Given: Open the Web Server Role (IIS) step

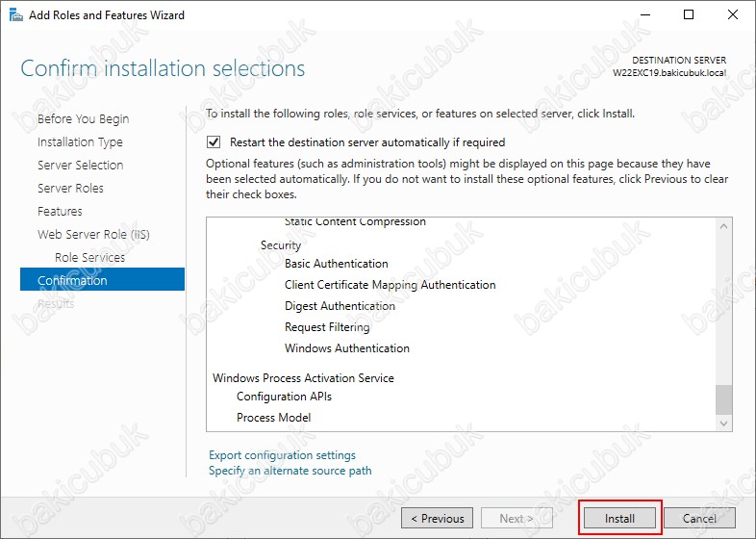Looking at the screenshot, I should click(x=93, y=235).
